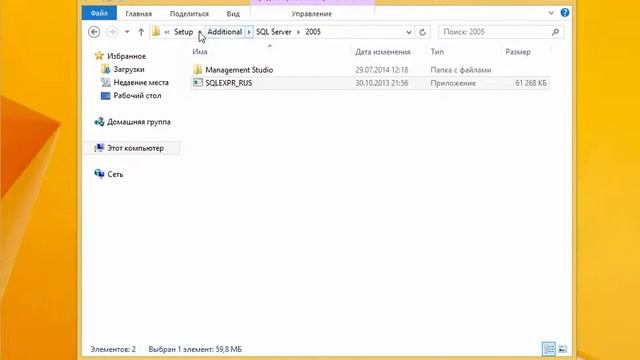Go forward with the Forward arrow button
Screen dimensions: 640x360
coord(111,32)
